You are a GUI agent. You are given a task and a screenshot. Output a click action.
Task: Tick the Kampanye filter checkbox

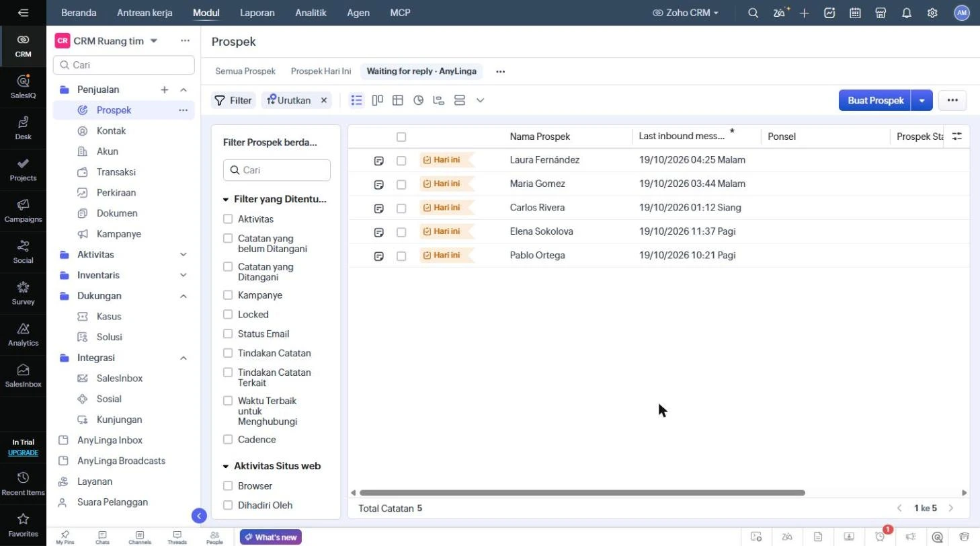point(228,295)
